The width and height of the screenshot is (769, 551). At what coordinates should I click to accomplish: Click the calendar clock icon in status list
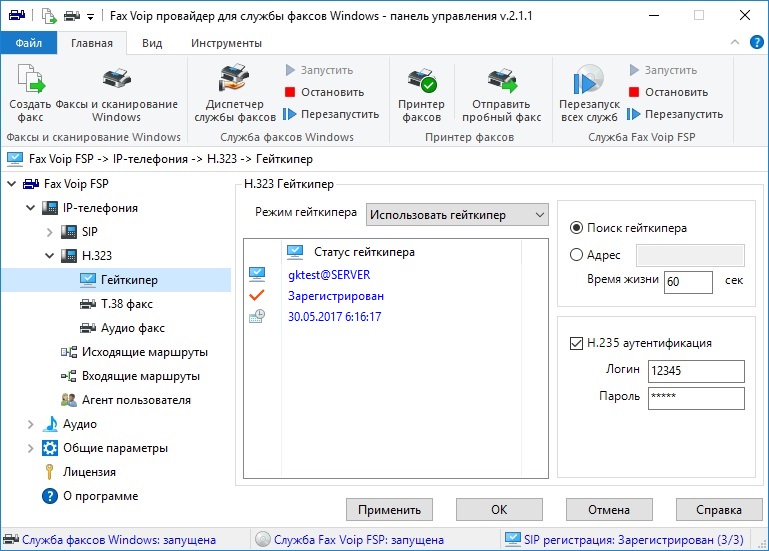[x=257, y=316]
